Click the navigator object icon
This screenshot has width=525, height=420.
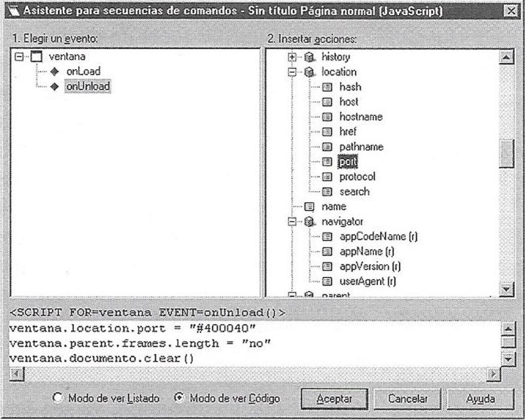coord(310,222)
